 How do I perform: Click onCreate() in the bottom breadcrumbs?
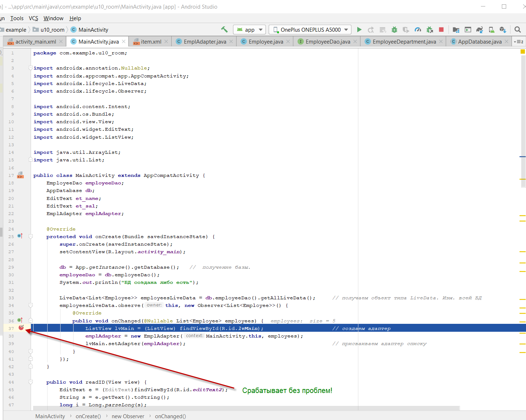[x=88, y=416]
